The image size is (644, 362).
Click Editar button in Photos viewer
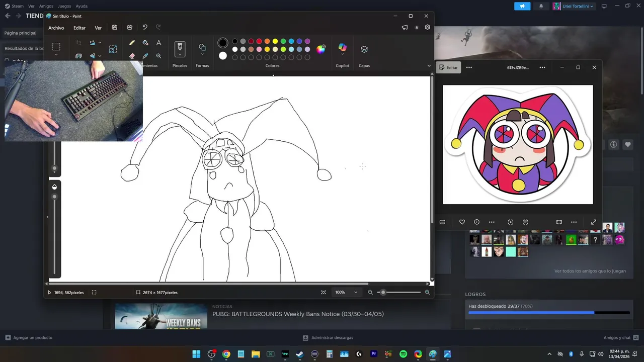[x=448, y=67]
